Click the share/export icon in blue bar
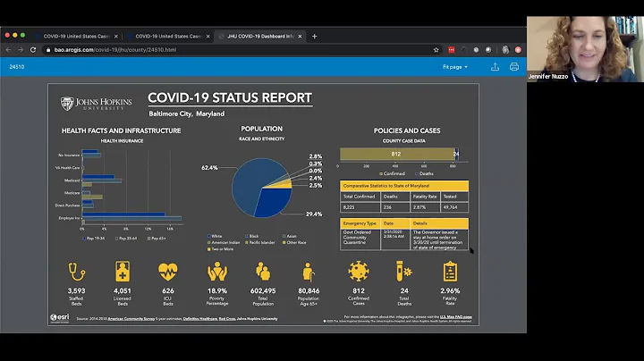 tap(495, 67)
